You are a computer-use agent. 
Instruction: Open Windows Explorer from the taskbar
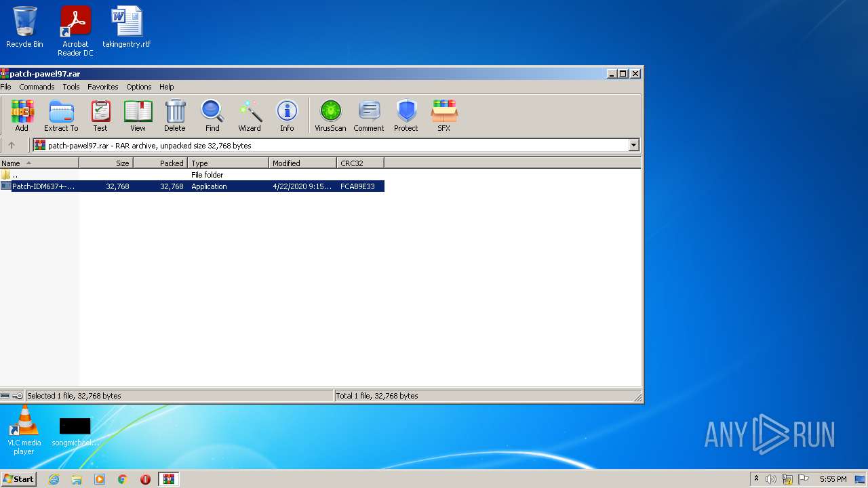77,479
